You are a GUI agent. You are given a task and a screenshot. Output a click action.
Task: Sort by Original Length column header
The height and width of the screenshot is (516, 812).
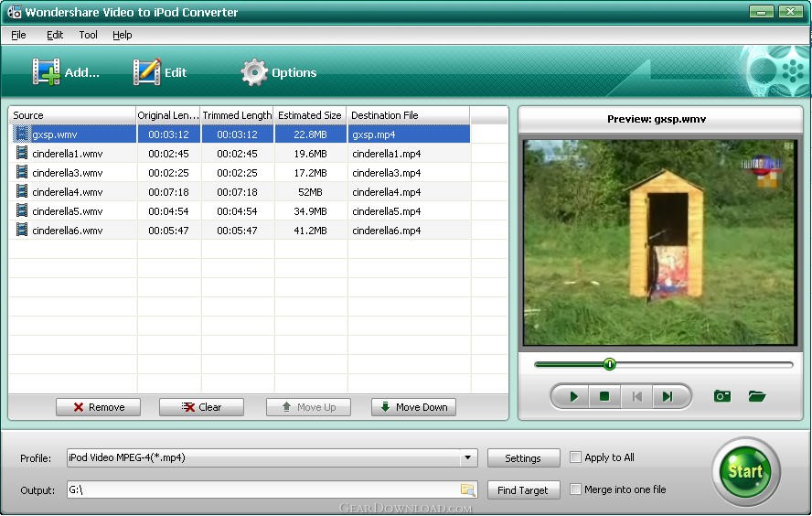coord(168,115)
